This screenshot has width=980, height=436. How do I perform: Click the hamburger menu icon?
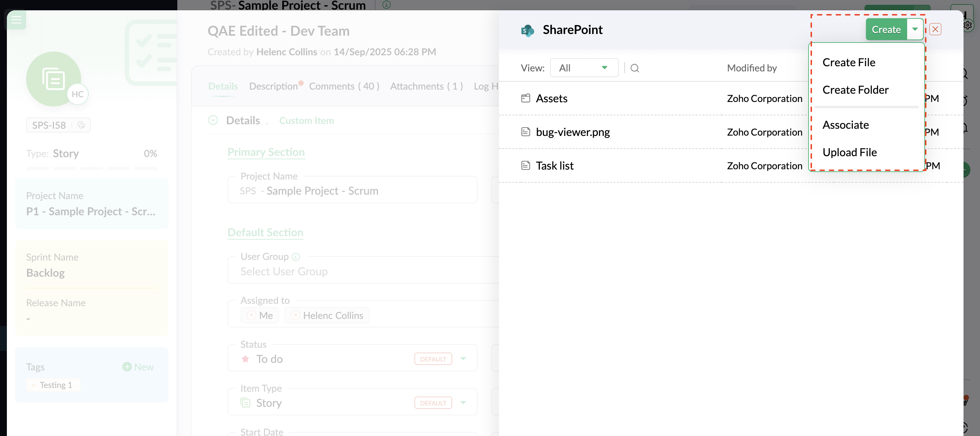coord(16,20)
